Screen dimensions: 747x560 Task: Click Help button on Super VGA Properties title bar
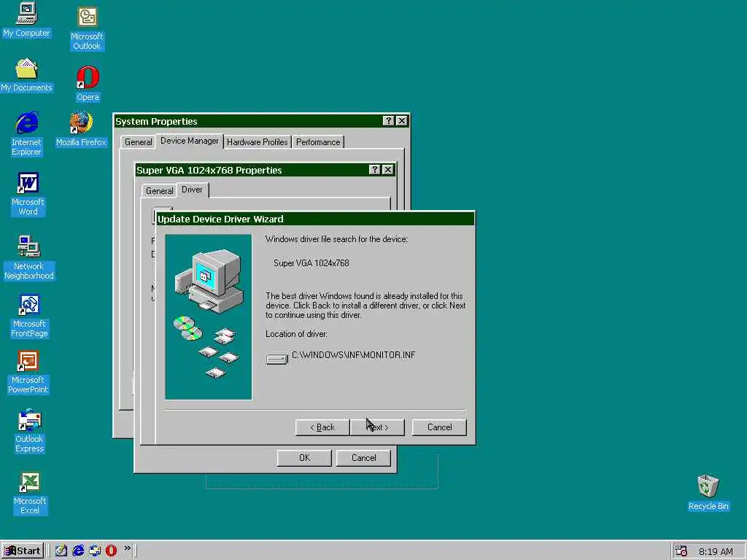point(374,169)
